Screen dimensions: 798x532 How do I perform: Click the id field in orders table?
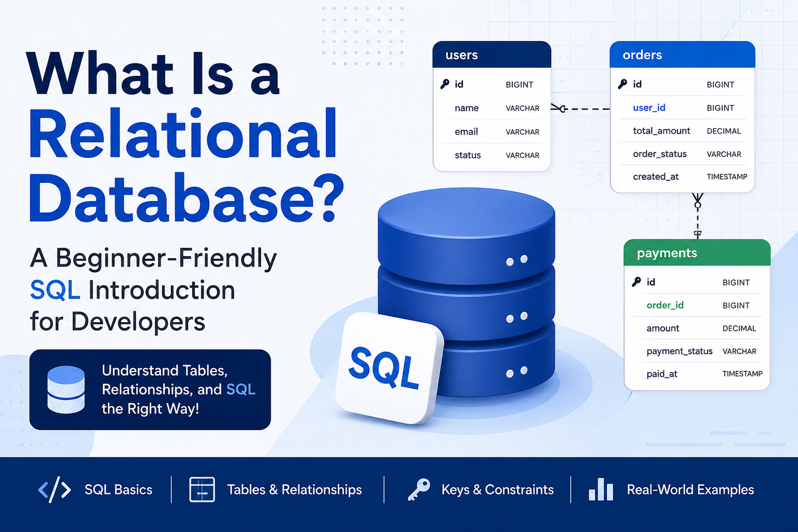637,84
